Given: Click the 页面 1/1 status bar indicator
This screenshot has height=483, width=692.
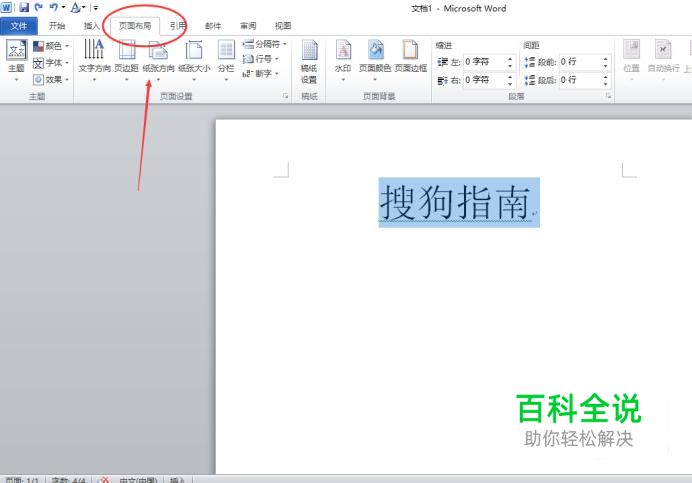Looking at the screenshot, I should 22,479.
